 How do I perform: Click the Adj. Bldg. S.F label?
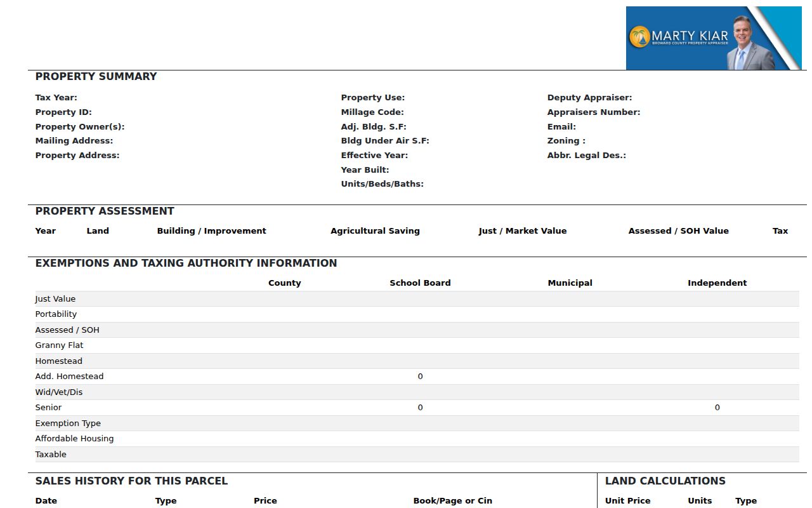[x=374, y=127]
